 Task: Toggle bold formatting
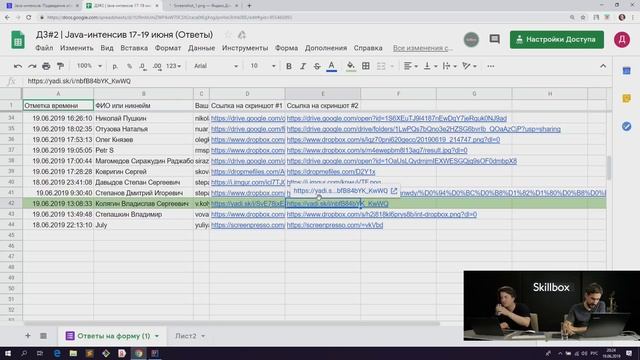pos(289,66)
